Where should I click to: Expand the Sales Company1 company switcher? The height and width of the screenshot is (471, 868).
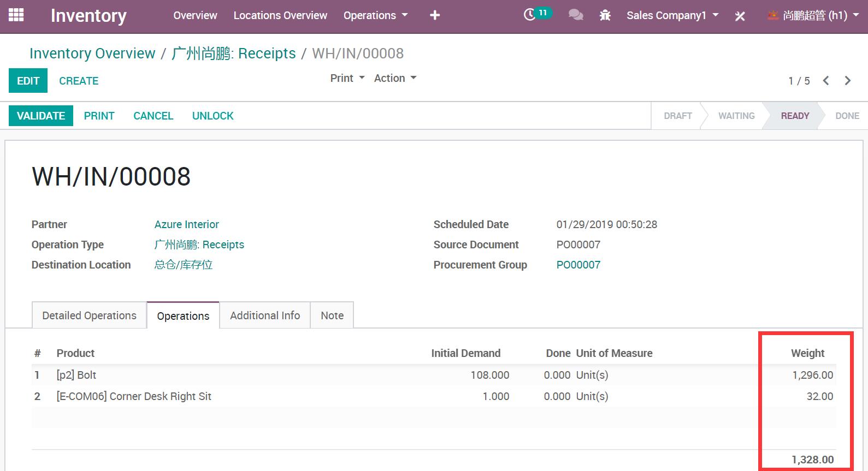672,15
